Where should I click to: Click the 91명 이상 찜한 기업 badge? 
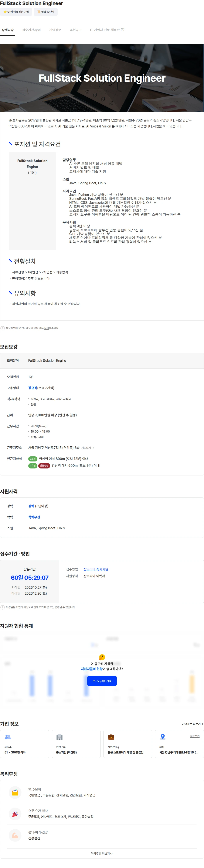16,12
